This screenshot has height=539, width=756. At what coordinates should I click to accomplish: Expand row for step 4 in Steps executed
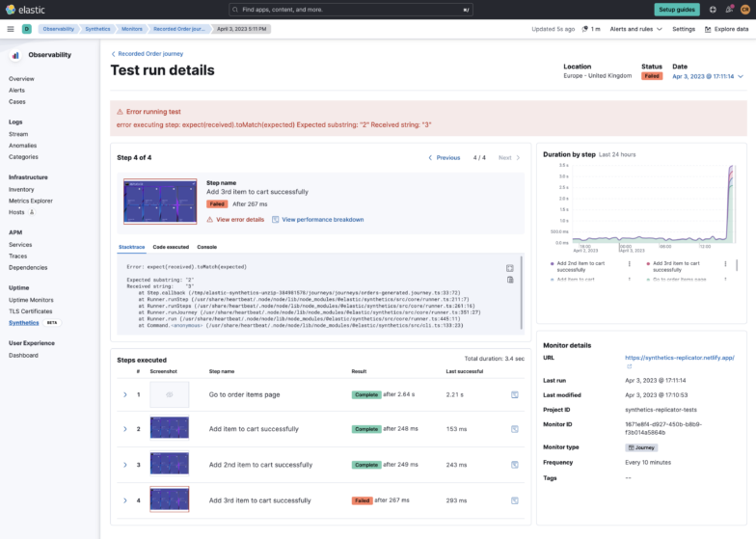[x=124, y=500]
